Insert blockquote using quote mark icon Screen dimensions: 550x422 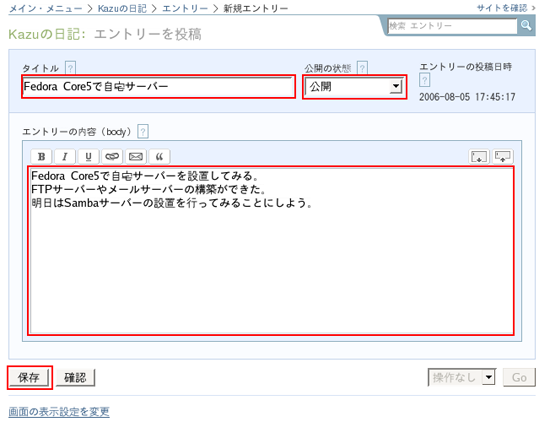pos(159,156)
